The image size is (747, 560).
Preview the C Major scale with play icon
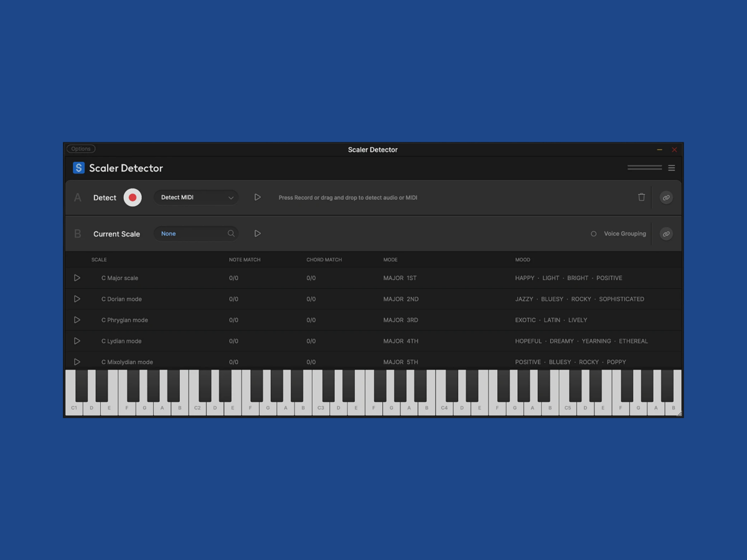pos(77,278)
